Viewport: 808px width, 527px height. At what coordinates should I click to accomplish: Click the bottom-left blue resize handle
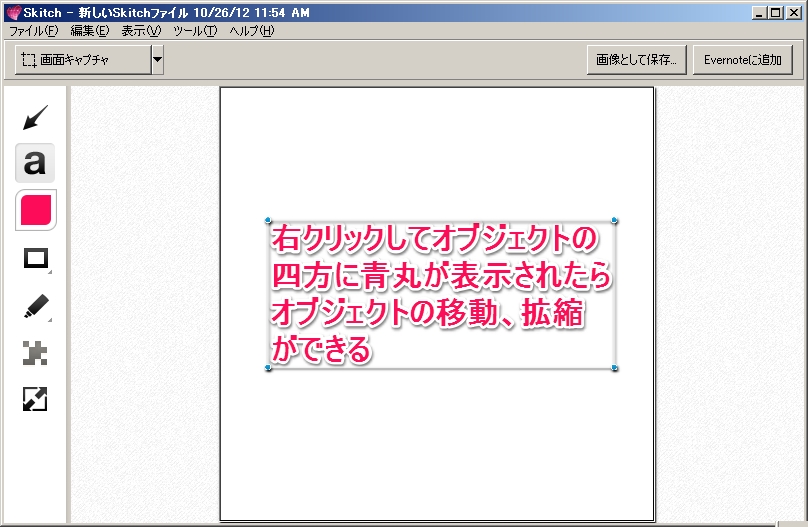[268, 368]
